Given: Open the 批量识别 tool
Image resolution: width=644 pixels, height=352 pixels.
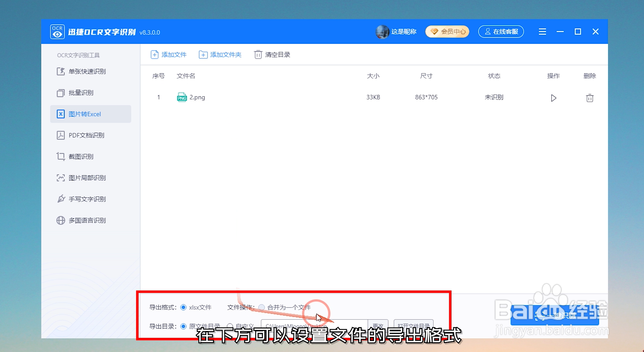Looking at the screenshot, I should [91, 93].
